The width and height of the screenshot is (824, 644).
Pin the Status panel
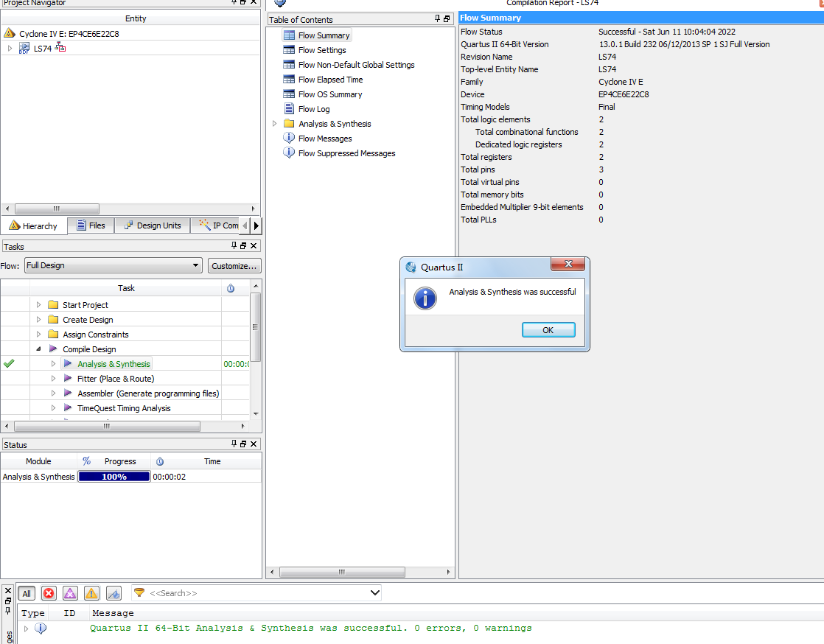tap(234, 444)
